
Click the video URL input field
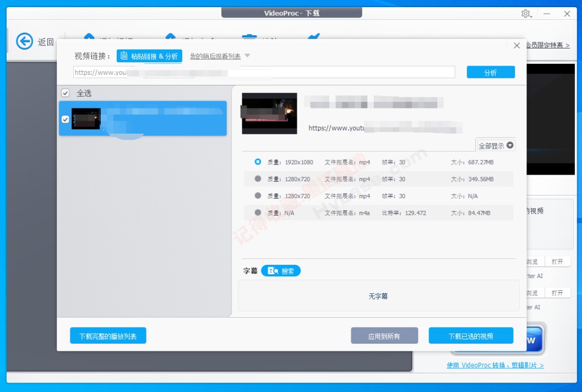tap(264, 72)
